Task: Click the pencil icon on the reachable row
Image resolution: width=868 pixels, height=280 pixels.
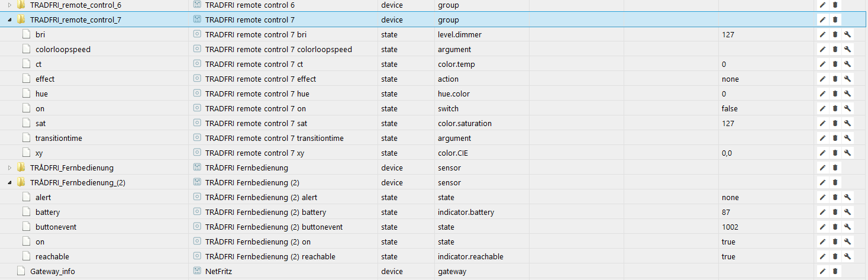Action: coord(822,256)
